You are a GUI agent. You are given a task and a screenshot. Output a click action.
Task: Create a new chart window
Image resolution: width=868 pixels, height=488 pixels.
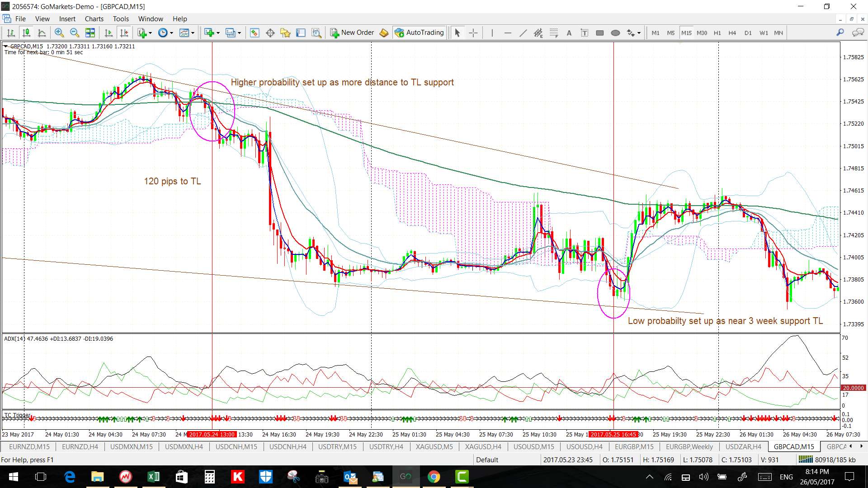click(209, 33)
